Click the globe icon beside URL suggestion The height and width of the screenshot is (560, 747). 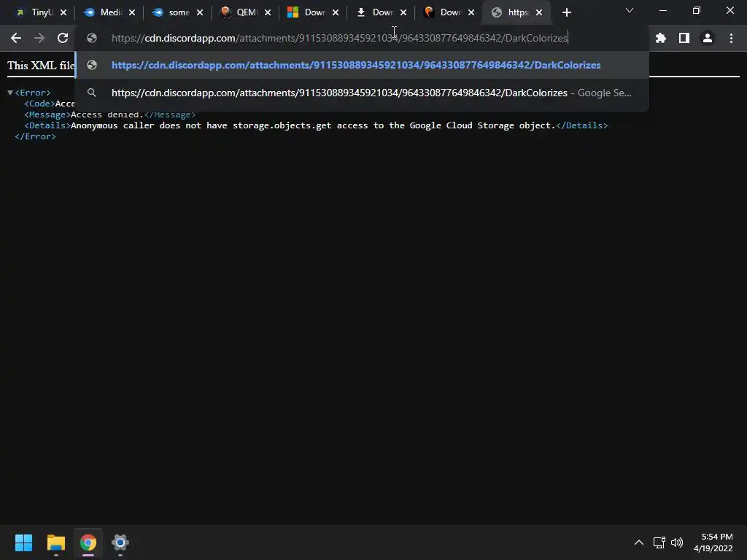pyautogui.click(x=92, y=65)
